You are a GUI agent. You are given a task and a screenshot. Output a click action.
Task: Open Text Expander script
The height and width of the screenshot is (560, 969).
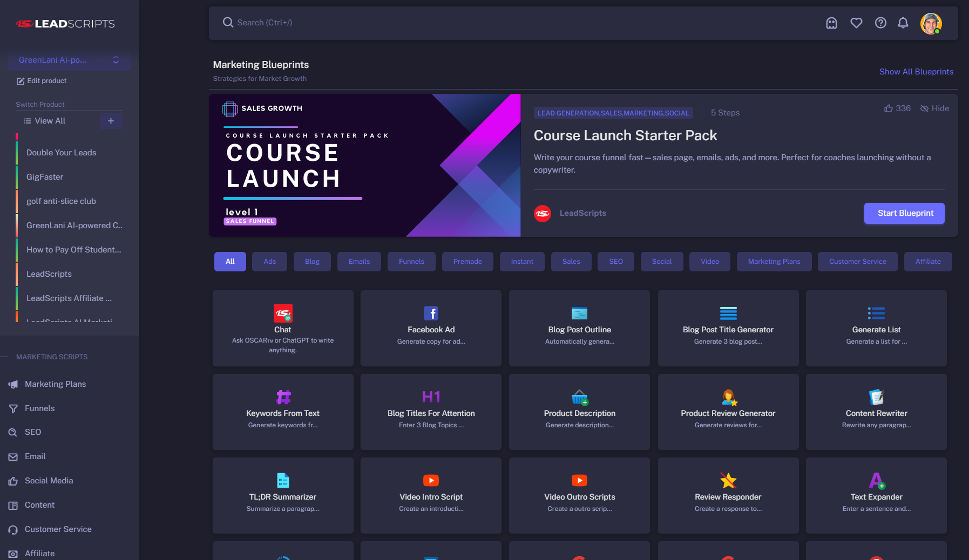pyautogui.click(x=876, y=495)
